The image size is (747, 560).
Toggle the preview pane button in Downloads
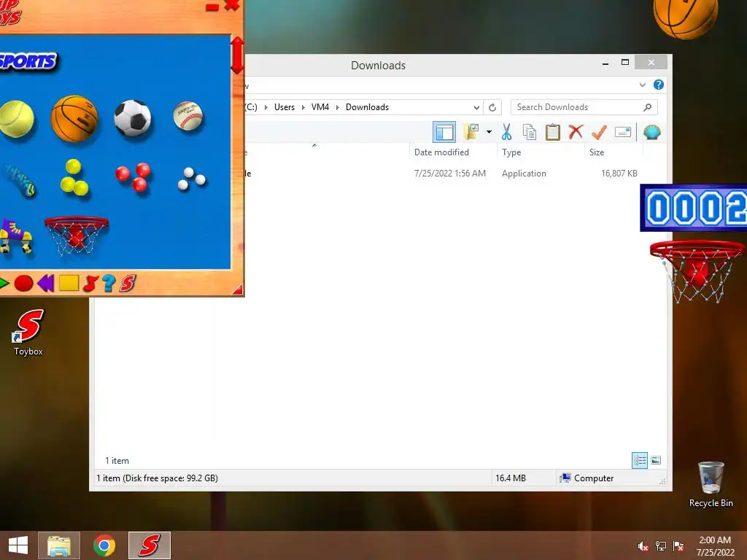point(444,132)
